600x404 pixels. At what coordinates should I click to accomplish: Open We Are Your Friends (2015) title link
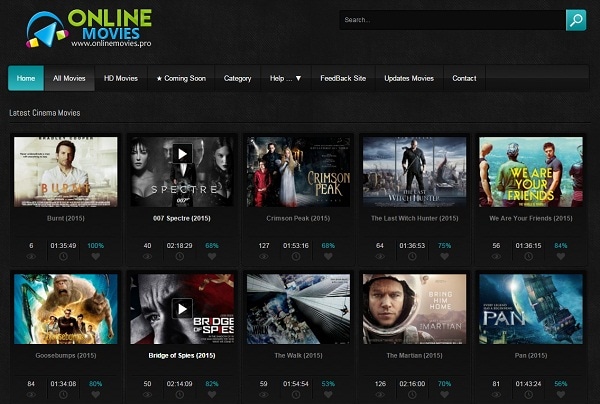point(531,218)
